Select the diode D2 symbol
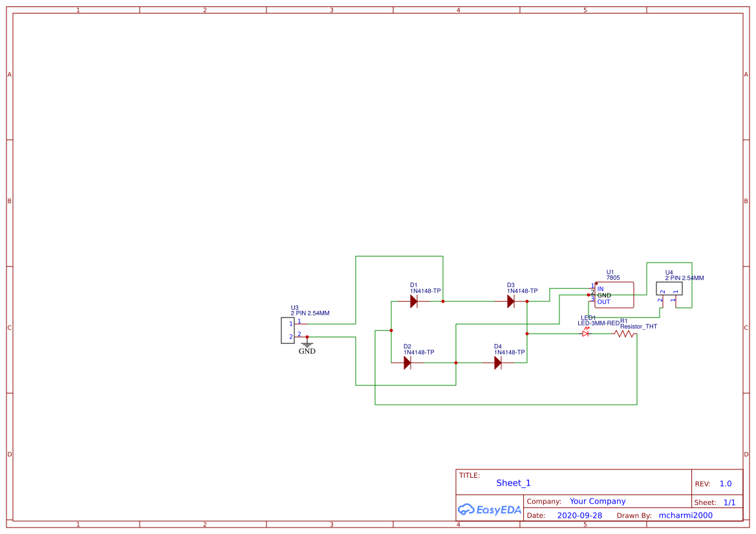 [x=409, y=363]
